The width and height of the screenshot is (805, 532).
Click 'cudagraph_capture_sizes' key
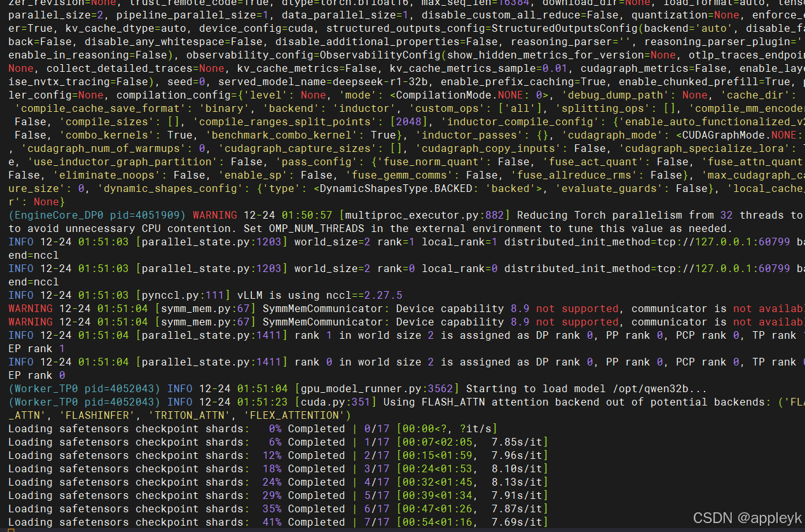pos(297,148)
